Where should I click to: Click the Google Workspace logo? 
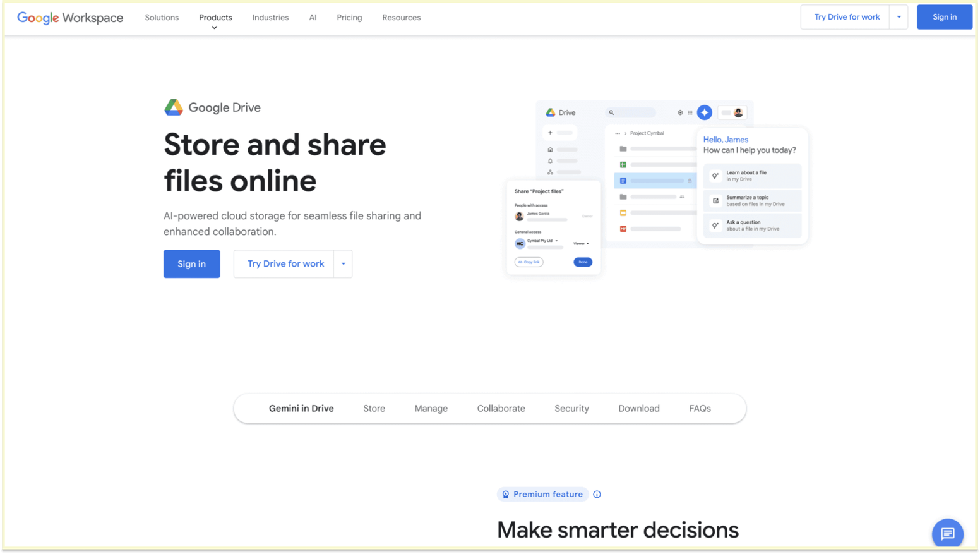tap(70, 18)
